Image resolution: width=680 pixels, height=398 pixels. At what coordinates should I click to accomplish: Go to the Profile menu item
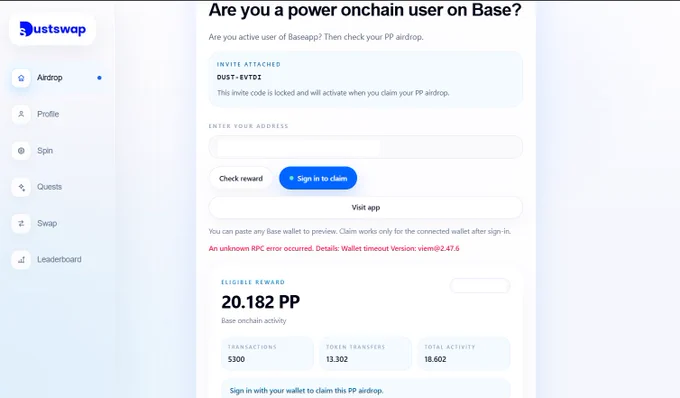48,114
